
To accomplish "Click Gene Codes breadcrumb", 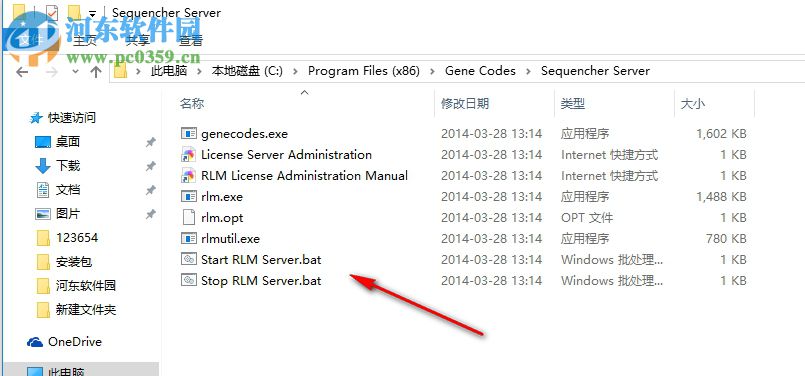I will [x=480, y=71].
